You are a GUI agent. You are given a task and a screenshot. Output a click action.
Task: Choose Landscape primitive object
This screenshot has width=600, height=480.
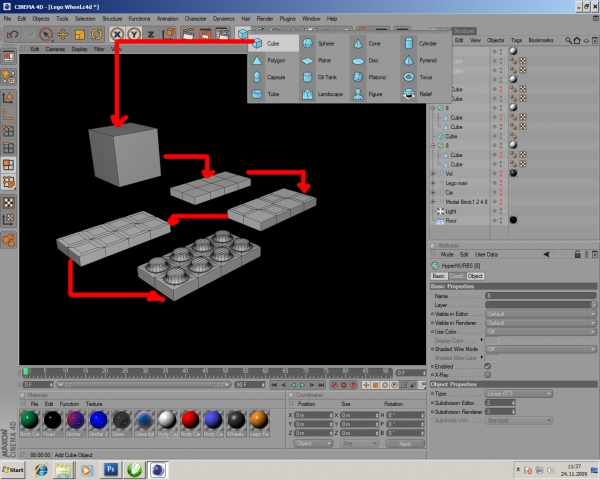click(324, 94)
